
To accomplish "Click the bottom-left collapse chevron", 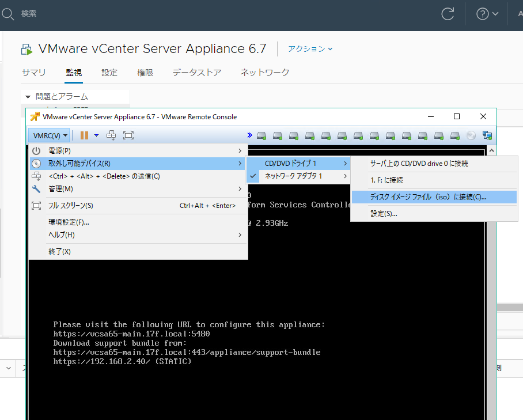I will tap(9, 368).
